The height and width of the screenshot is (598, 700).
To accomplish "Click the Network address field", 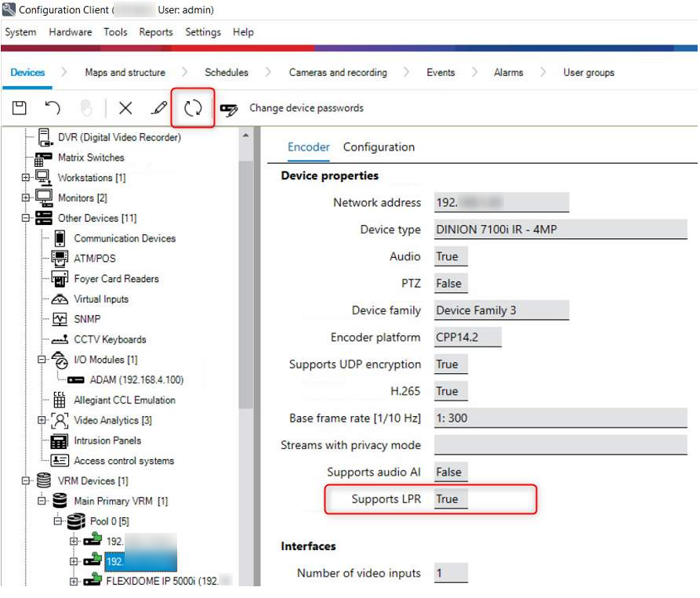I will [501, 202].
